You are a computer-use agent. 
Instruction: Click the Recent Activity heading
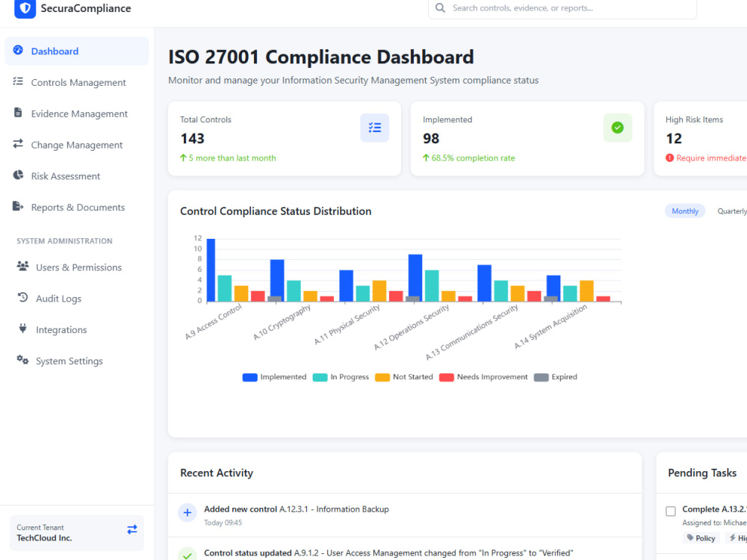pyautogui.click(x=217, y=473)
